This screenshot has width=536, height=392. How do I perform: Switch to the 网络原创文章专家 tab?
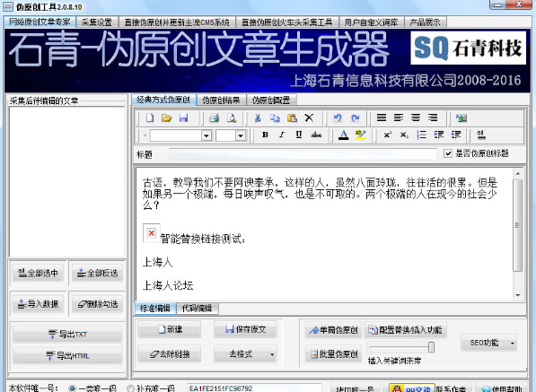click(x=40, y=22)
